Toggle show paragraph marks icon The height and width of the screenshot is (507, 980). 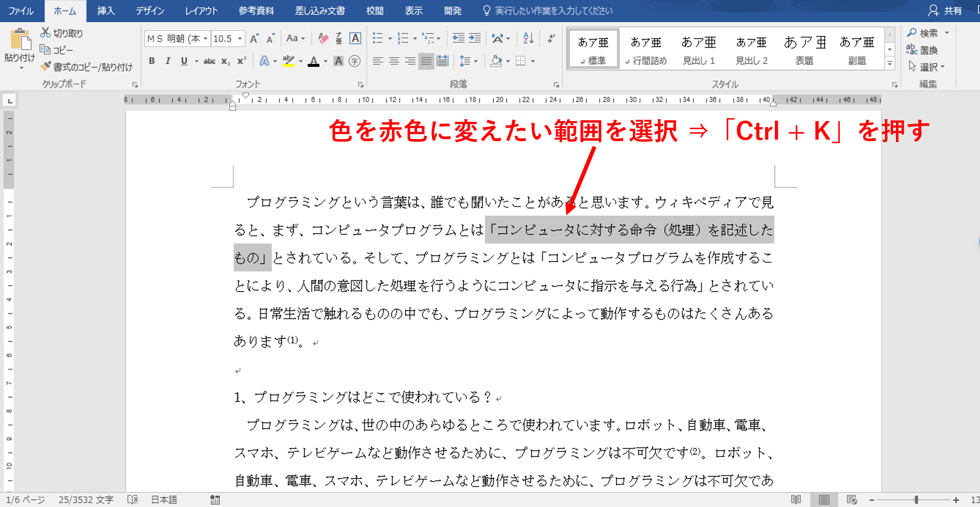tap(551, 38)
